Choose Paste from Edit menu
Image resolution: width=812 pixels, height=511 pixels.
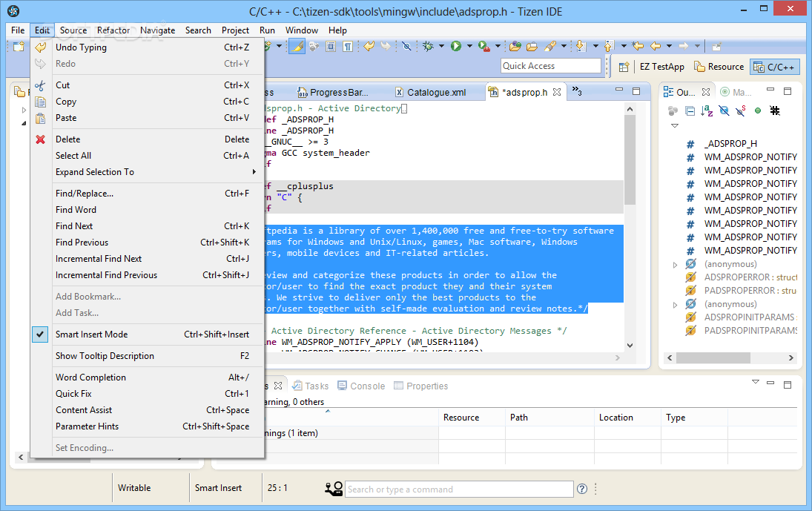[x=147, y=117]
